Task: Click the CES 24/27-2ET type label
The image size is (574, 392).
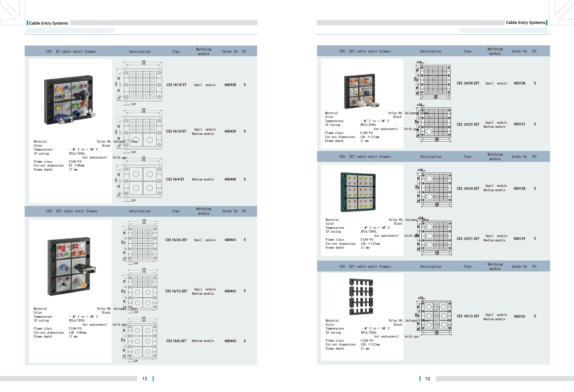Action: click(x=468, y=125)
